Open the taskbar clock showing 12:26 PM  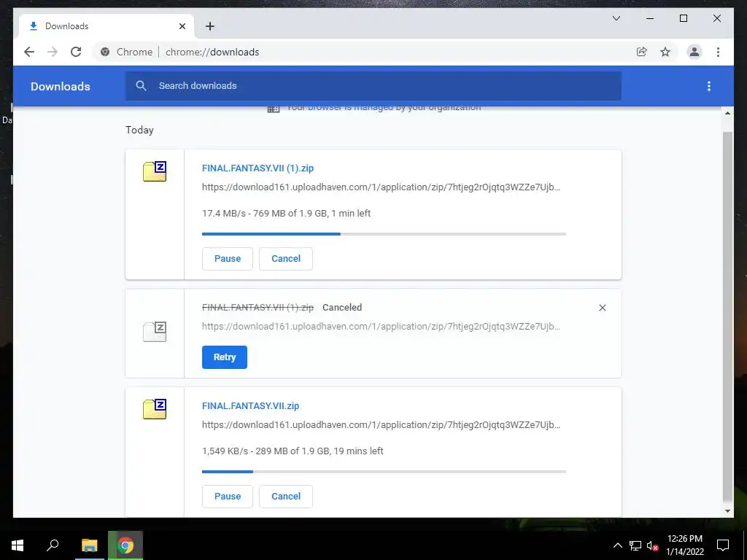tap(685, 545)
